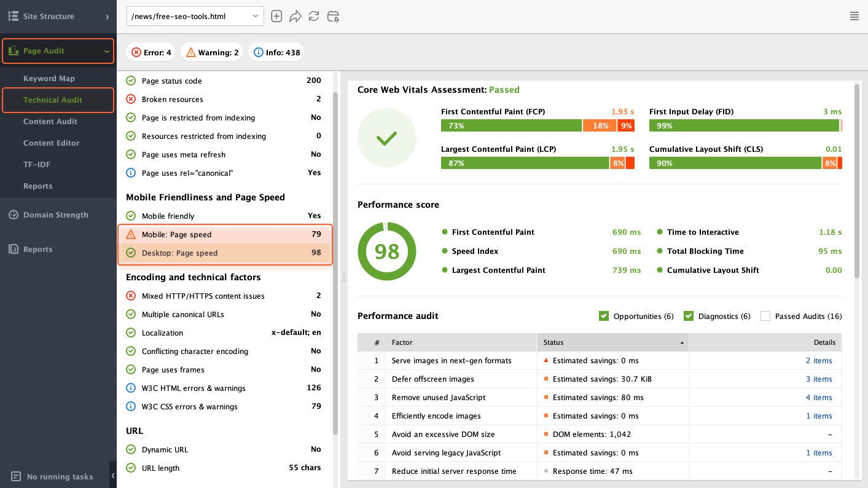
Task: Click the First Contentful Paint distribution bar
Action: (x=538, y=125)
